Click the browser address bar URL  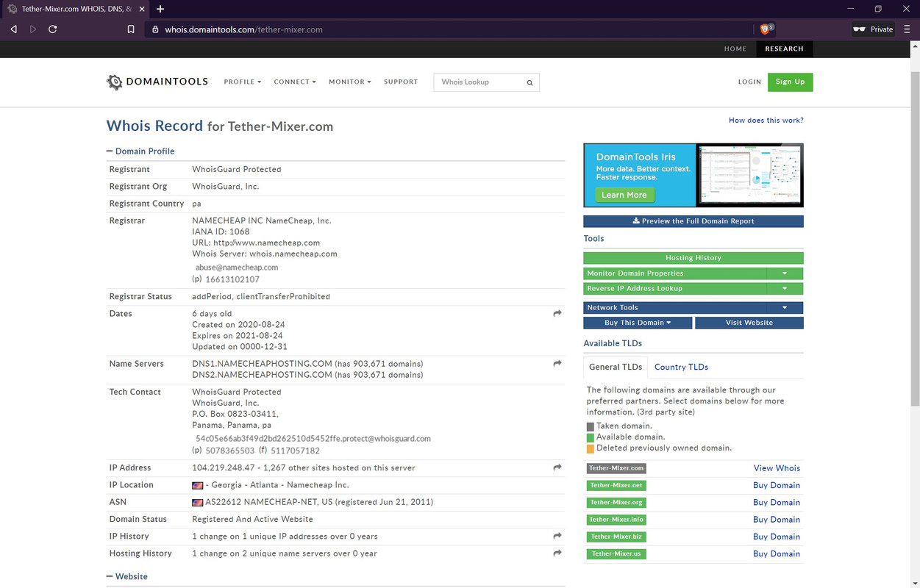click(243, 29)
